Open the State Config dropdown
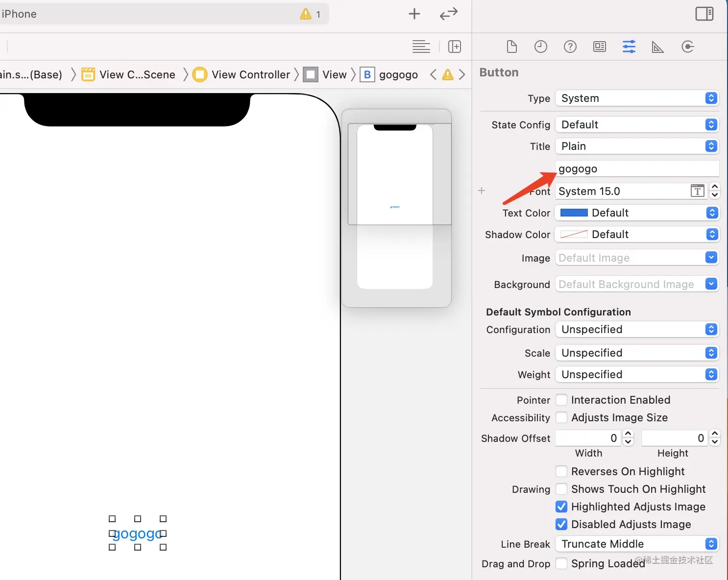Image resolution: width=728 pixels, height=580 pixels. coord(637,124)
